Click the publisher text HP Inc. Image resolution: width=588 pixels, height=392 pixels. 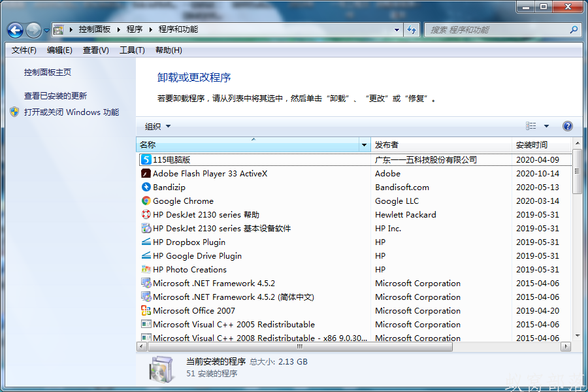[x=388, y=229]
